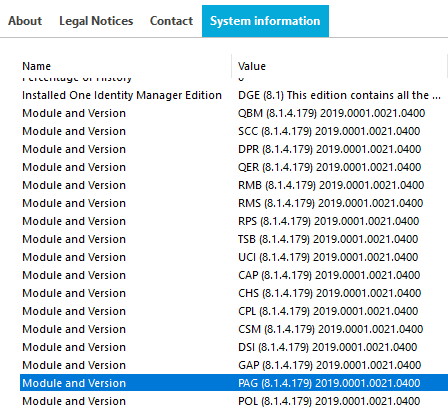The image size is (448, 409).
Task: Switch to the Legal Notices tab
Action: tap(96, 21)
